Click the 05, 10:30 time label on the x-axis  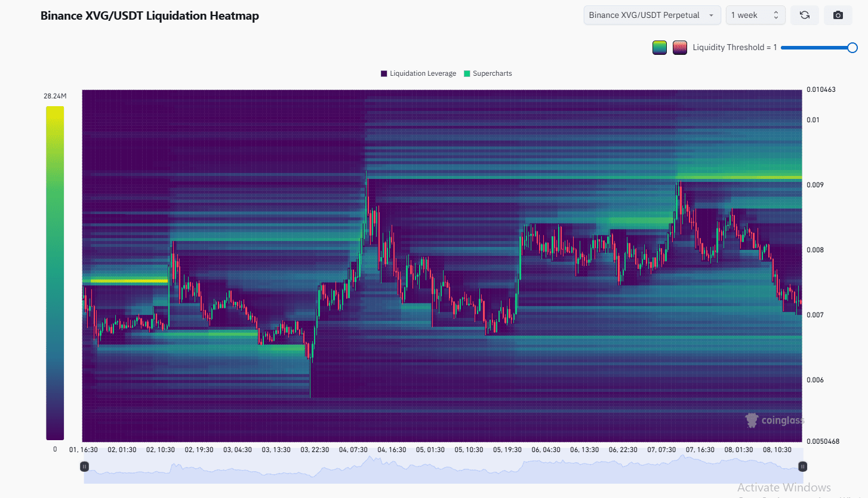[x=467, y=450]
